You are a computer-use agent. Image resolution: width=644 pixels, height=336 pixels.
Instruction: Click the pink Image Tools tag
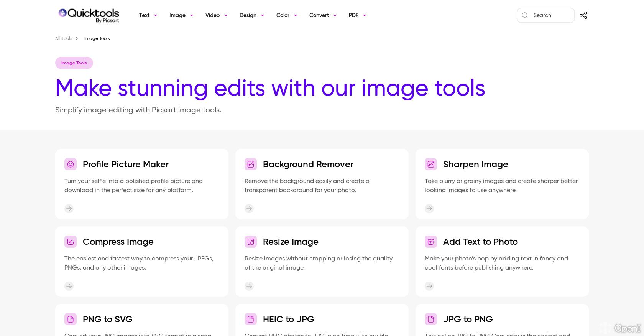(74, 63)
